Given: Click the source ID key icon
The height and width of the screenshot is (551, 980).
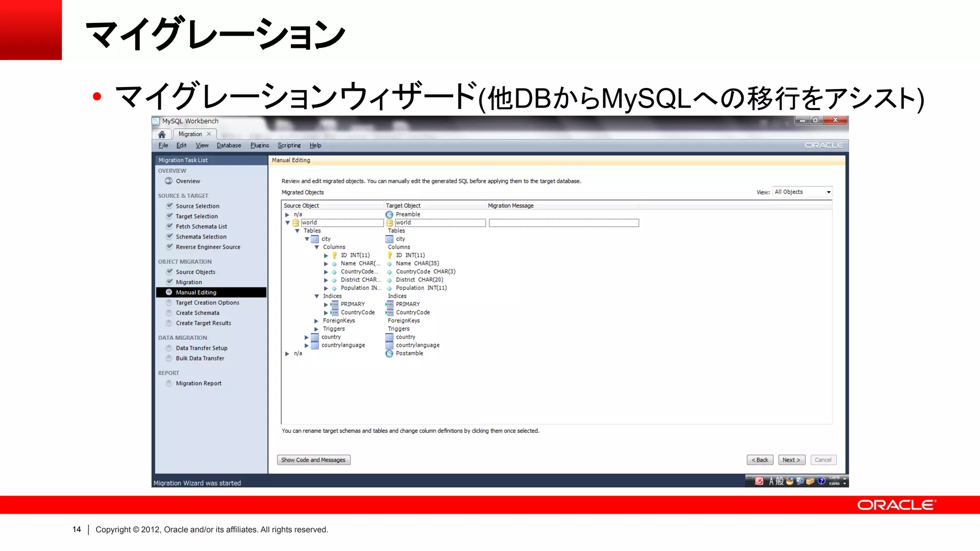Looking at the screenshot, I should [334, 255].
